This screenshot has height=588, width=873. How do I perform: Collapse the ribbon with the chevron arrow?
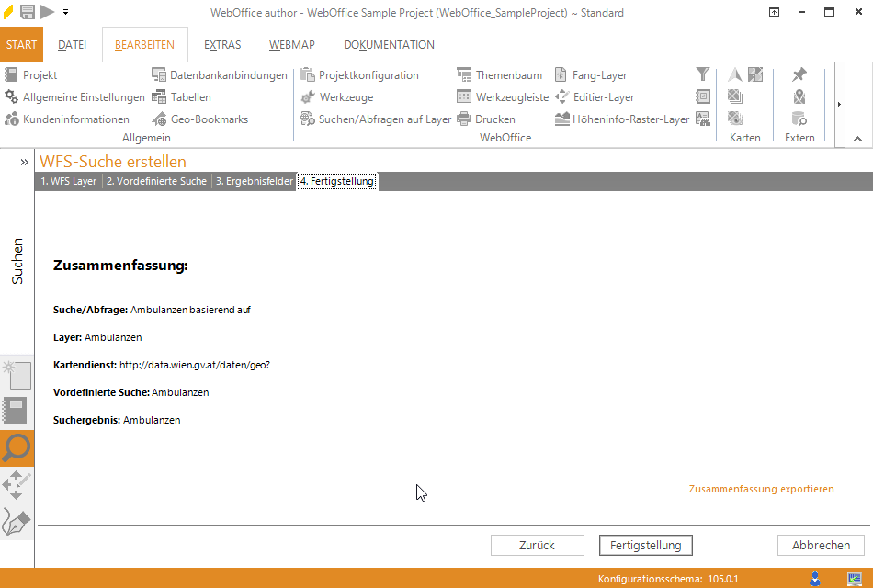tap(857, 139)
